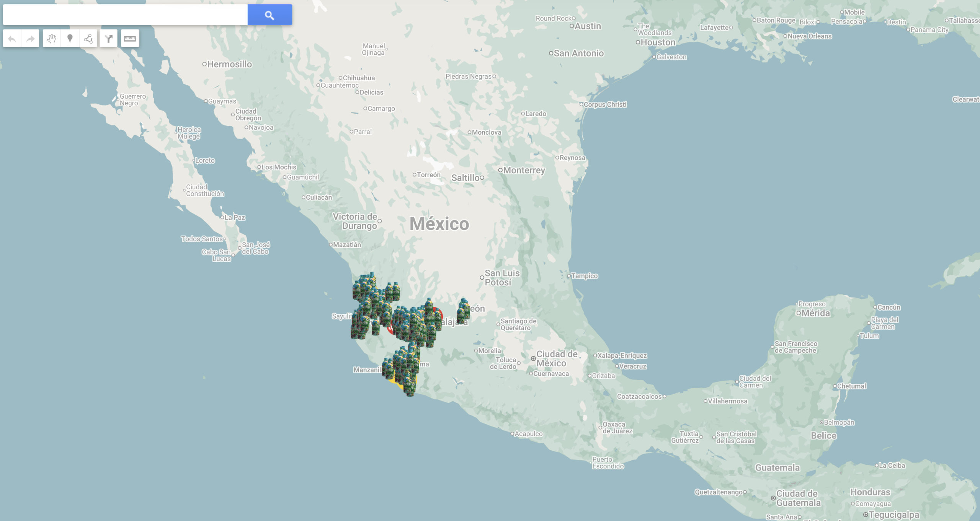This screenshot has height=521, width=980.
Task: Click the Culiacán city label
Action: 319,197
